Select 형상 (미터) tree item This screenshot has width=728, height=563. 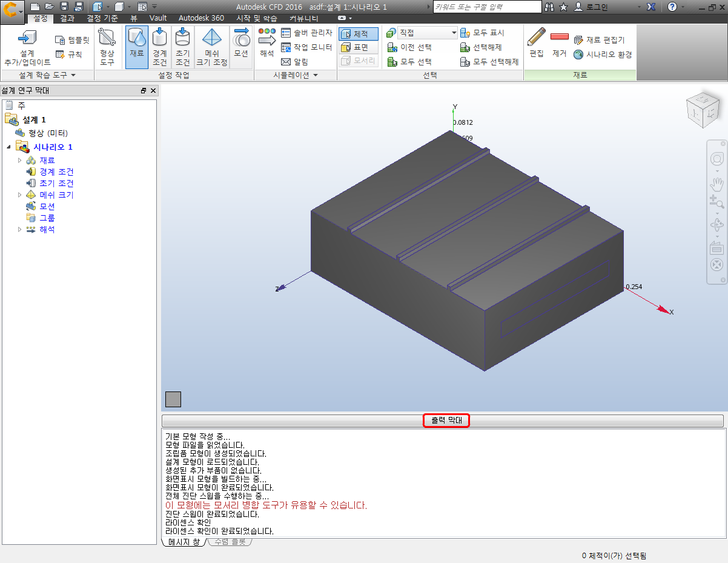(48, 133)
